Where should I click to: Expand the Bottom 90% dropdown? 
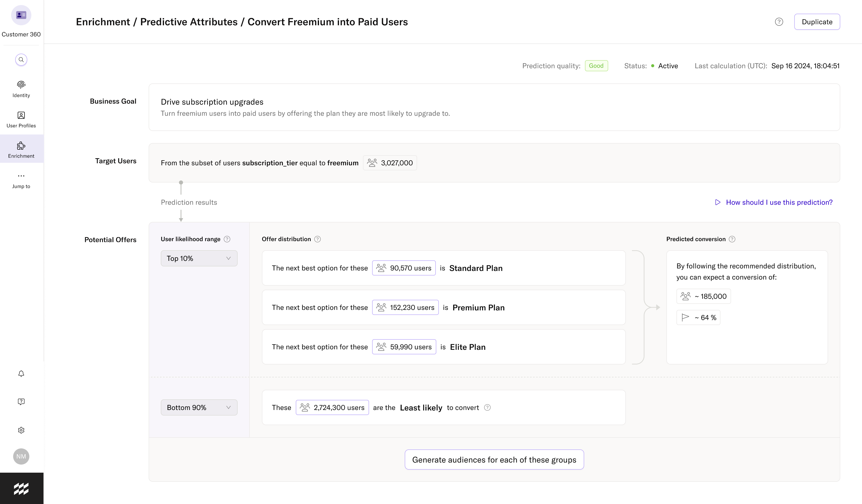(x=198, y=407)
